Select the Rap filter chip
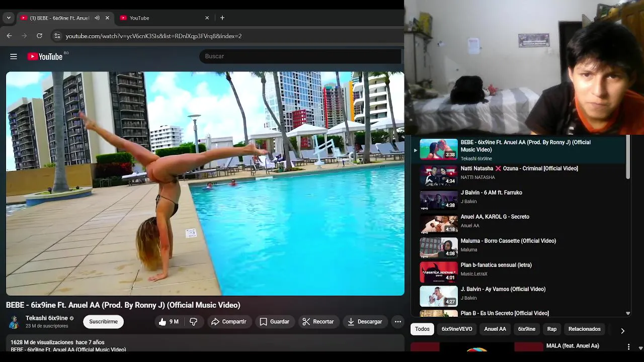Image resolution: width=644 pixels, height=362 pixels. point(552,329)
